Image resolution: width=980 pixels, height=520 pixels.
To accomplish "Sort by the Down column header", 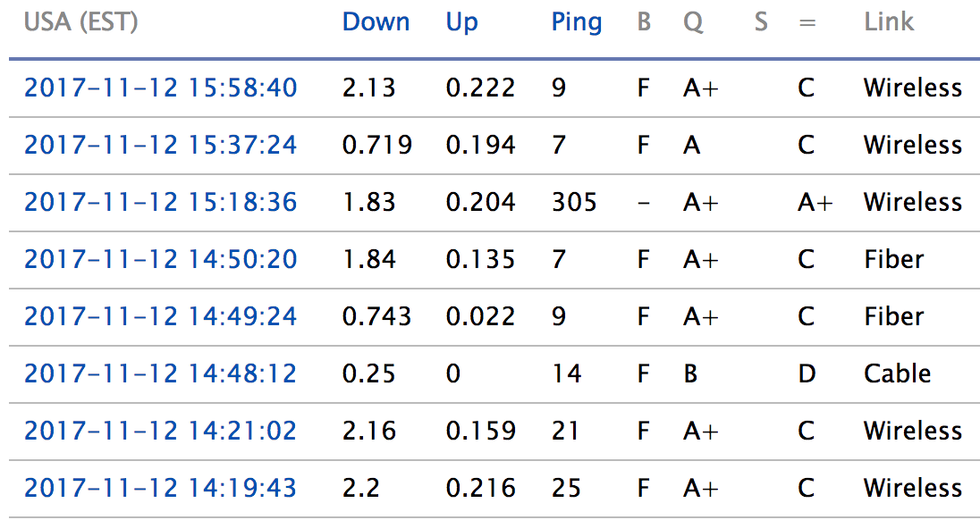I will (x=376, y=22).
